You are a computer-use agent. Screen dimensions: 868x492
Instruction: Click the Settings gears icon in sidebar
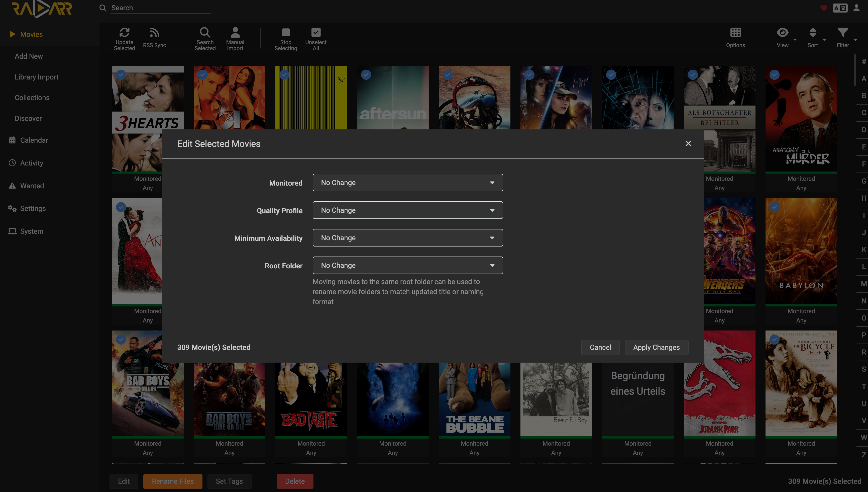(12, 208)
